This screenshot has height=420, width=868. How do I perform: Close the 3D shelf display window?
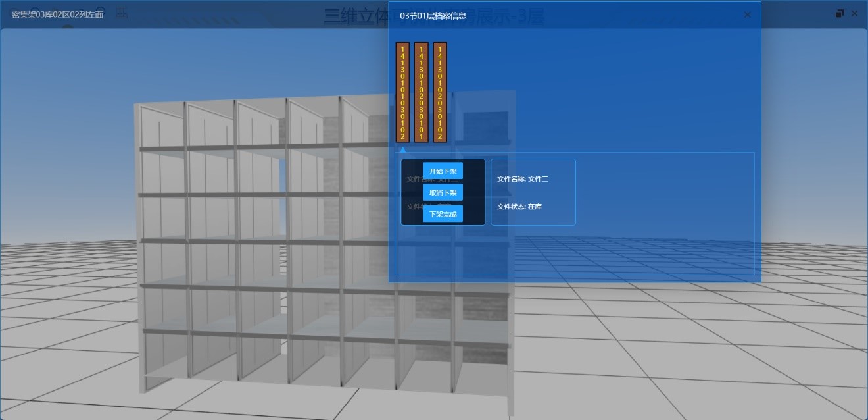854,14
